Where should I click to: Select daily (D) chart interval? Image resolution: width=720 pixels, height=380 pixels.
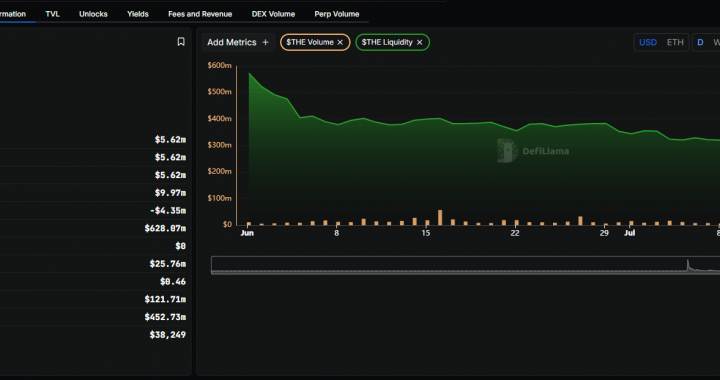pos(700,42)
